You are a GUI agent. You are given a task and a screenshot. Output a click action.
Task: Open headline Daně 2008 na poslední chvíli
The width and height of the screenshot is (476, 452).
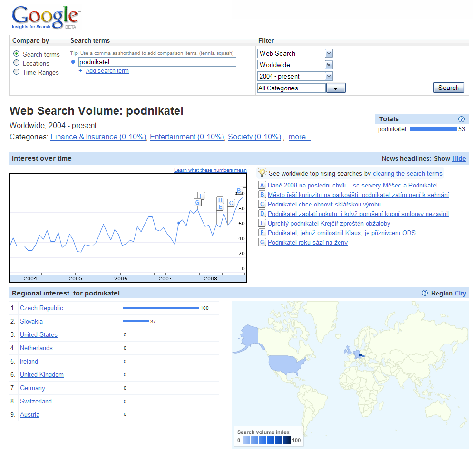(352, 185)
